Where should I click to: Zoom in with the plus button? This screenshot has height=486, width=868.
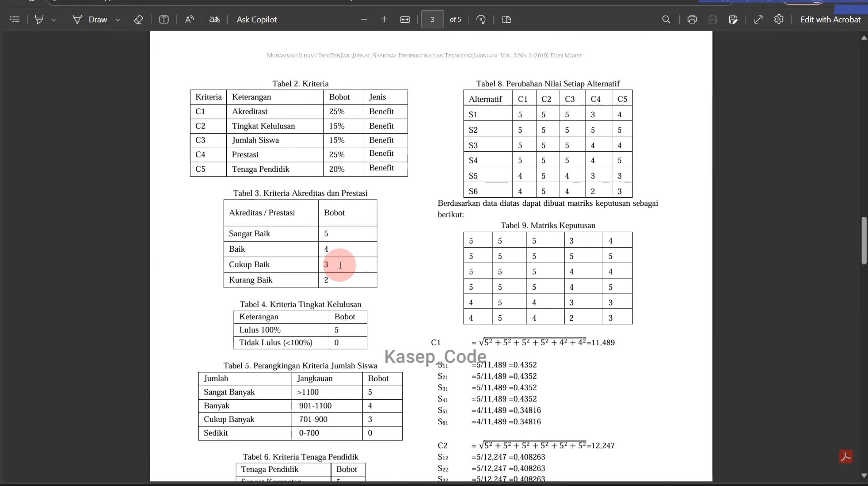coord(384,19)
